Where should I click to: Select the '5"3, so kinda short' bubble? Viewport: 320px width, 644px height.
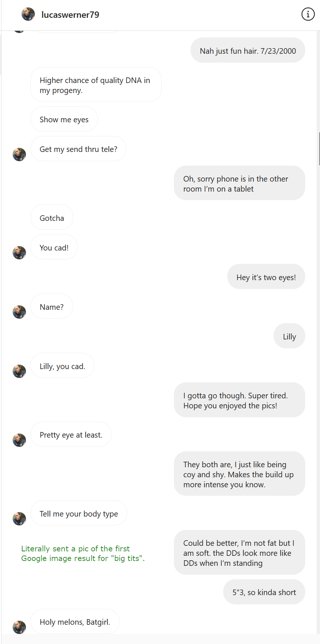click(x=264, y=592)
